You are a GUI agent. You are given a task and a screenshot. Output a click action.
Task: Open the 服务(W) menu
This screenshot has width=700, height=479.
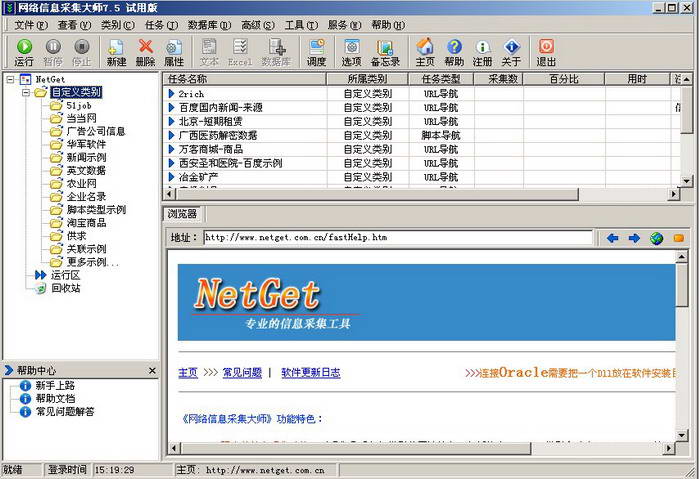[344, 25]
